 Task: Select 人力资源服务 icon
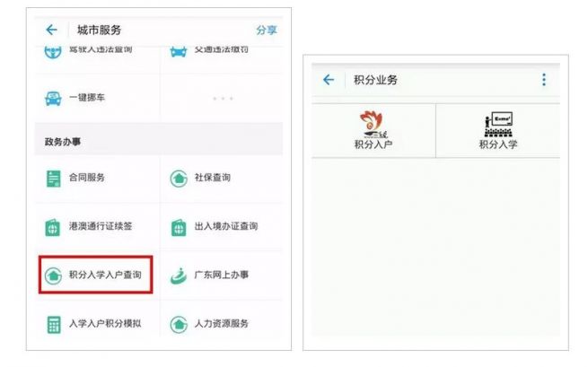click(x=179, y=322)
